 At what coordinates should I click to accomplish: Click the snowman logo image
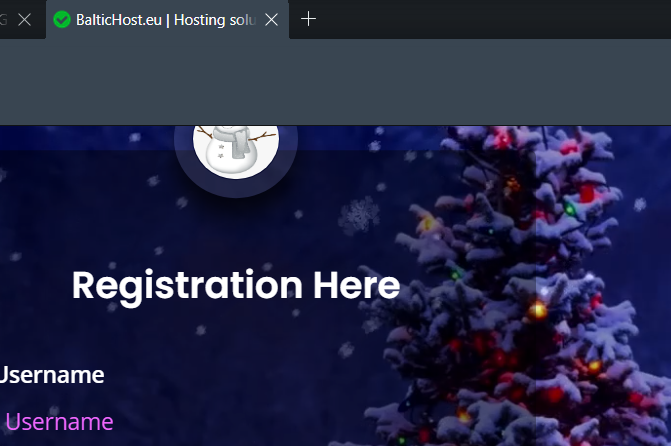[x=236, y=151]
